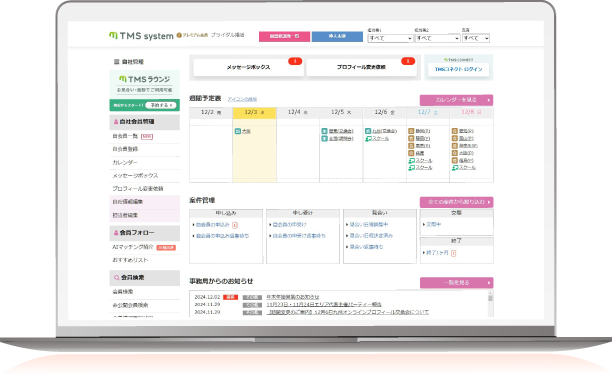Click the news list scrollbar thumb

pyautogui.click(x=490, y=299)
